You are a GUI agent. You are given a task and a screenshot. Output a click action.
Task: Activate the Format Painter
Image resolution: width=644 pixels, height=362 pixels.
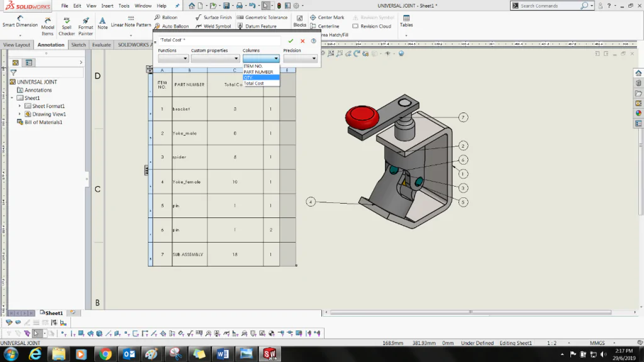pyautogui.click(x=86, y=26)
